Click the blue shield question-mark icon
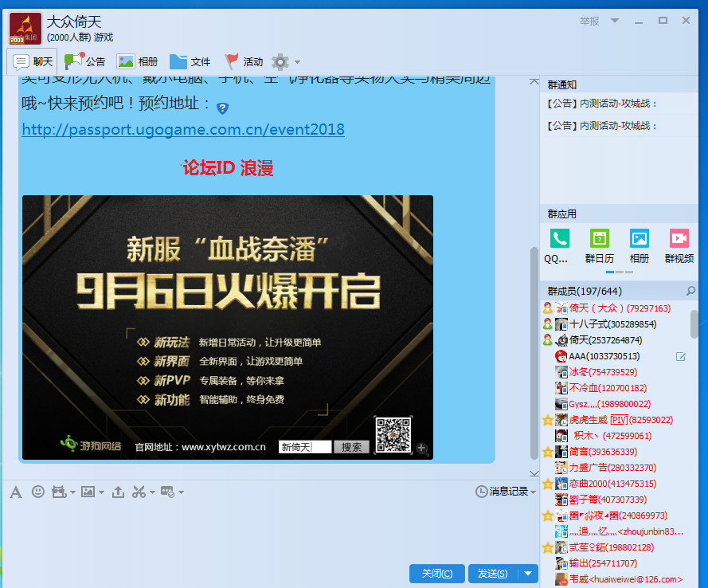708x588 pixels. 222,108
